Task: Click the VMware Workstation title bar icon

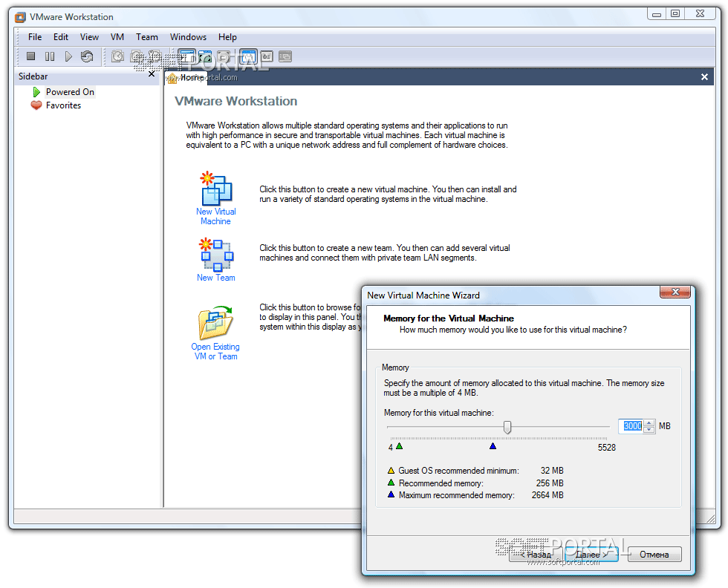Action: 20,17
